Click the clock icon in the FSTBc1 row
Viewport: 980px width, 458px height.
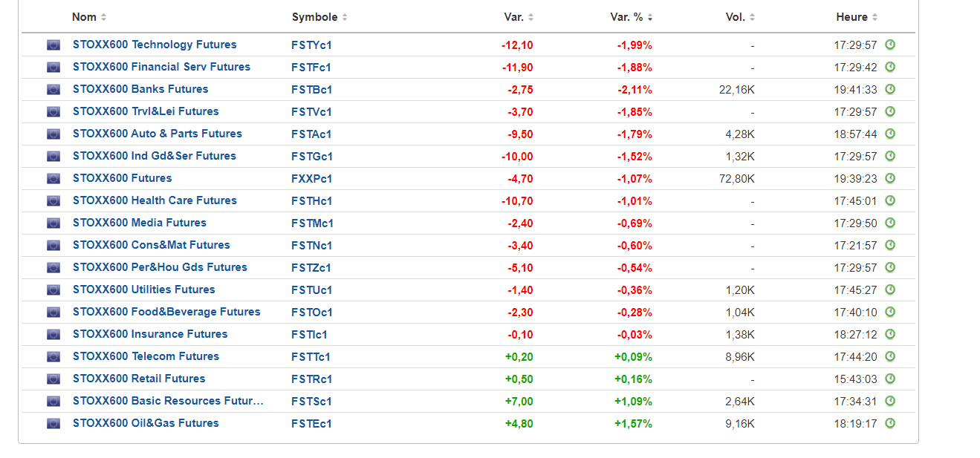(x=890, y=89)
